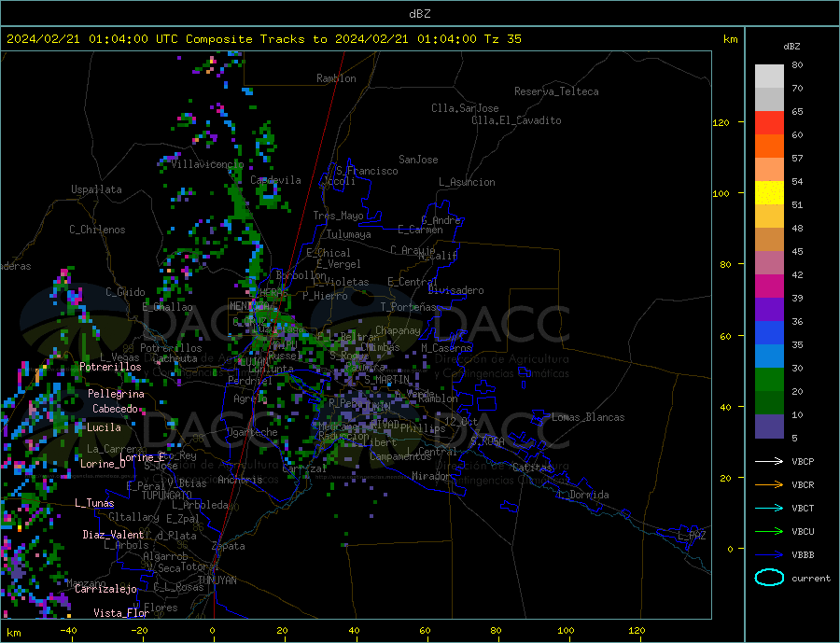
Task: Click the 12_Oct map label
Action: (461, 422)
